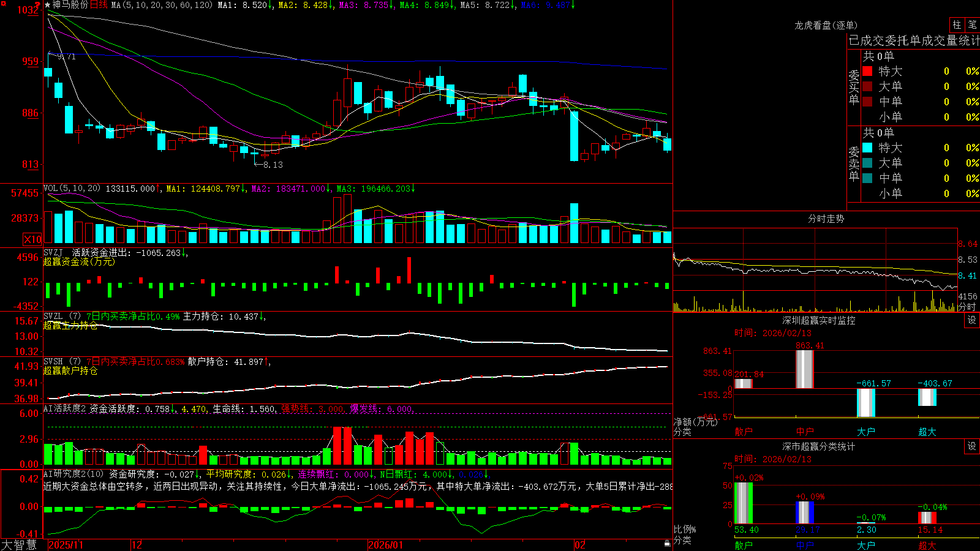Click the 散户持仓: 41.897 value
Image resolution: width=980 pixels, height=551 pixels.
[229, 362]
